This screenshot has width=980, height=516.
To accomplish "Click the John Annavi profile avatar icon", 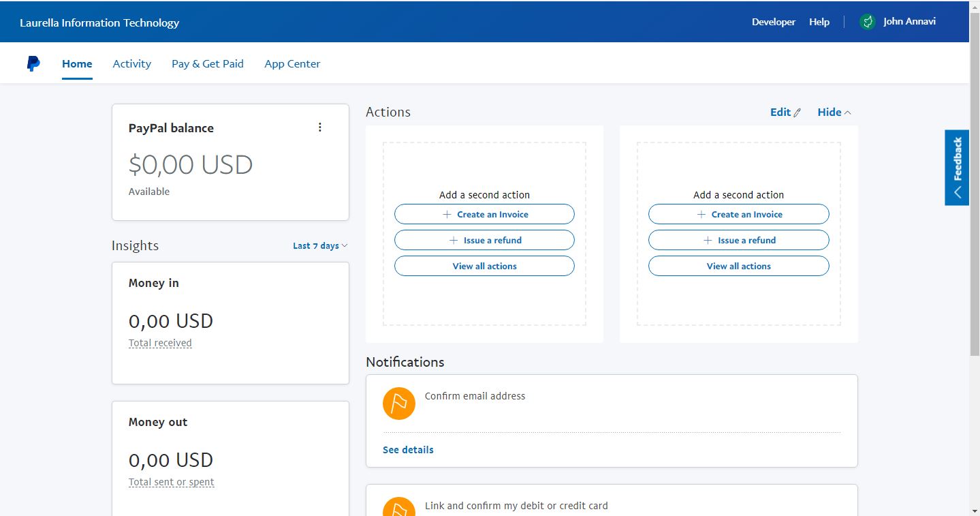I will coord(867,22).
